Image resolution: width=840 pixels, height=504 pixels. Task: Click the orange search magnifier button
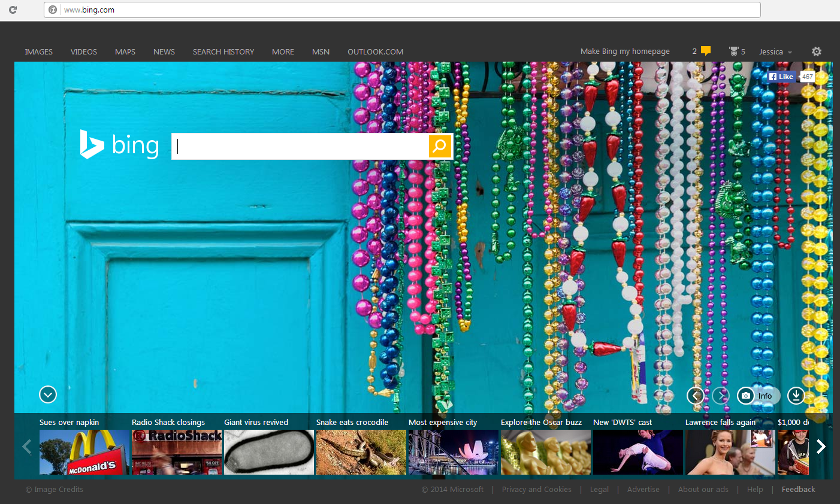click(x=440, y=146)
